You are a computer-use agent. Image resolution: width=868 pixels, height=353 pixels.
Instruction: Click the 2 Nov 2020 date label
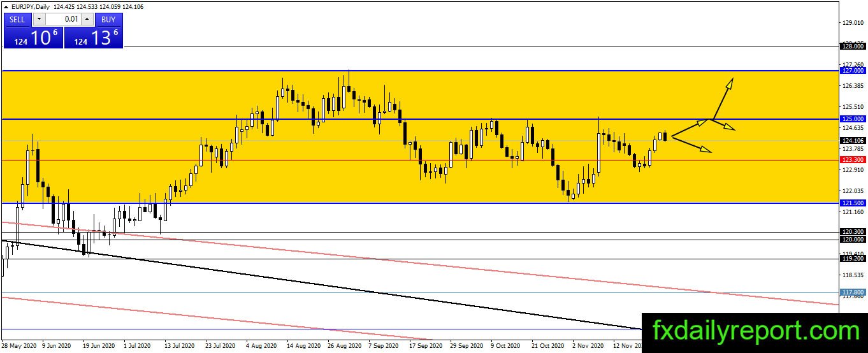coord(588,347)
